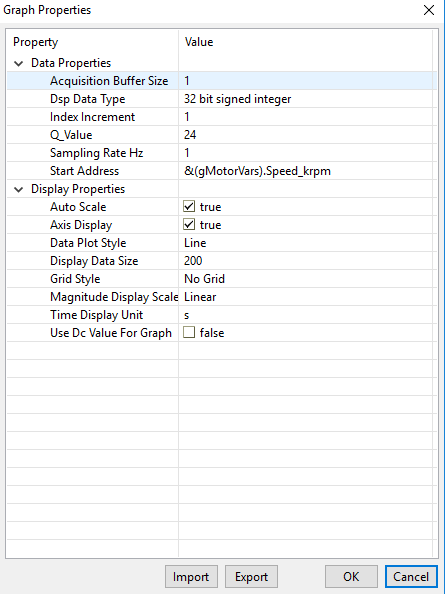Click the Export button
Viewport: 445px width, 594px height.
pyautogui.click(x=251, y=577)
